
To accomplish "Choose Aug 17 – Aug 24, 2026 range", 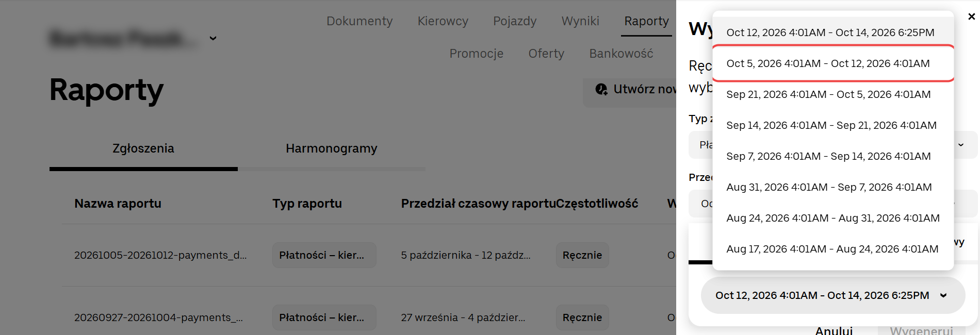I will 833,249.
